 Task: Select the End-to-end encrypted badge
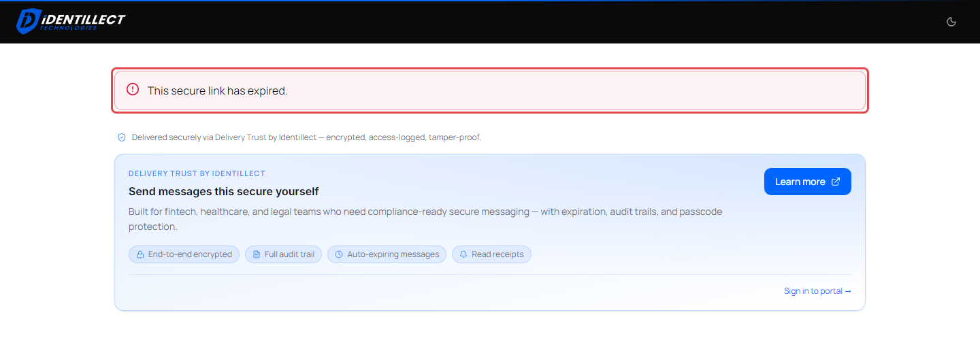pos(184,254)
